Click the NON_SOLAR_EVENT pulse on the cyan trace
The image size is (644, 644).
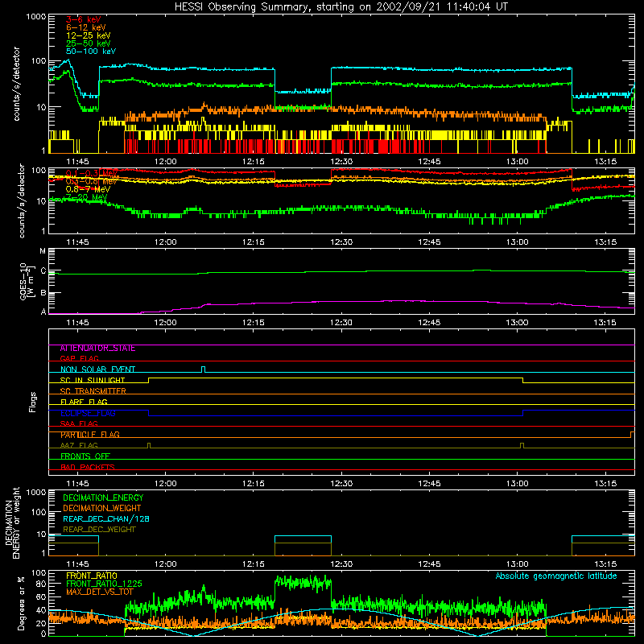(204, 369)
